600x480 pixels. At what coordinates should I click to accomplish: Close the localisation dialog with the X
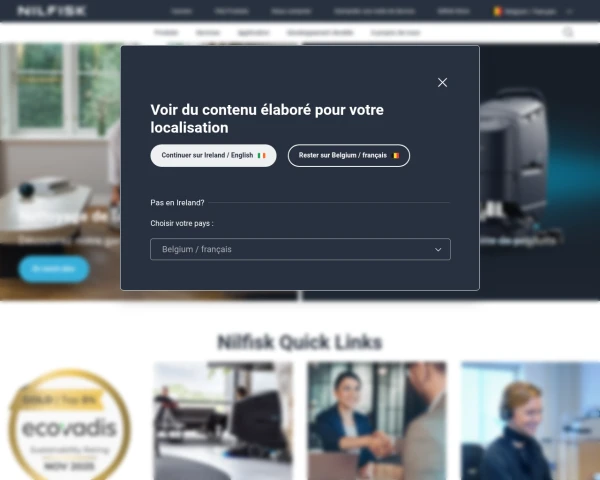[x=442, y=82]
